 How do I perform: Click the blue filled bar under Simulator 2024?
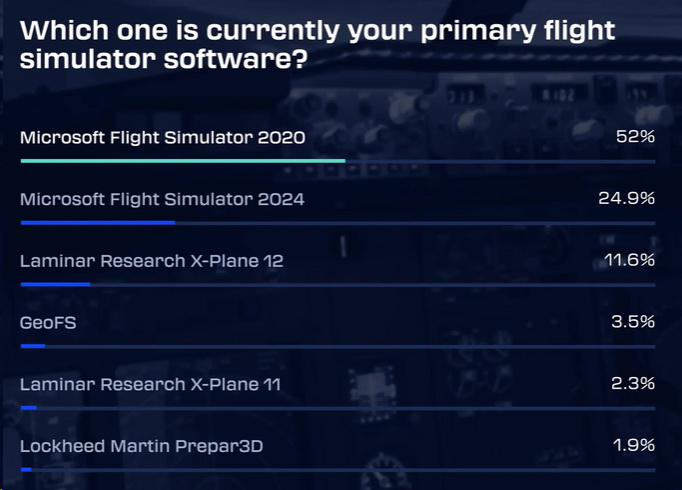[97, 222]
